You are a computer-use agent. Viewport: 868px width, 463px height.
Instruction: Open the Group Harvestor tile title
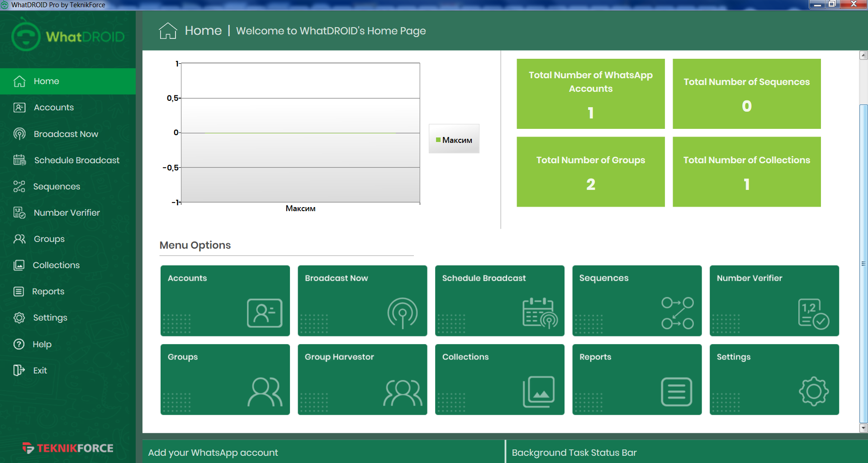pyautogui.click(x=339, y=357)
